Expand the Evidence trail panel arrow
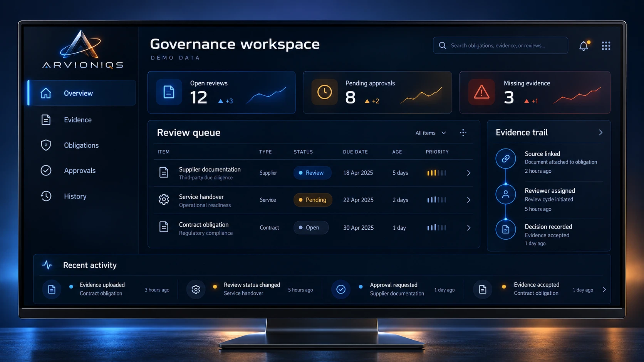The image size is (644, 362). point(600,132)
